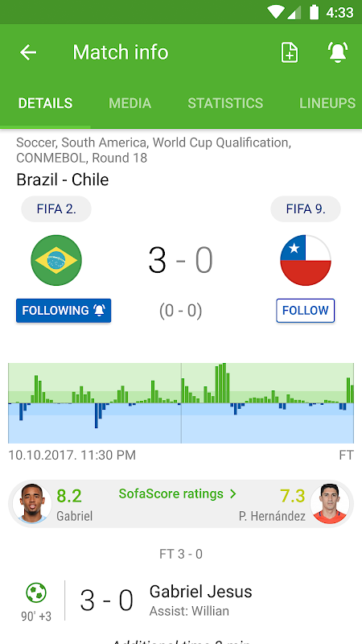This screenshot has width=362, height=644.
Task: Tap the Brazil flag icon
Action: [56, 260]
